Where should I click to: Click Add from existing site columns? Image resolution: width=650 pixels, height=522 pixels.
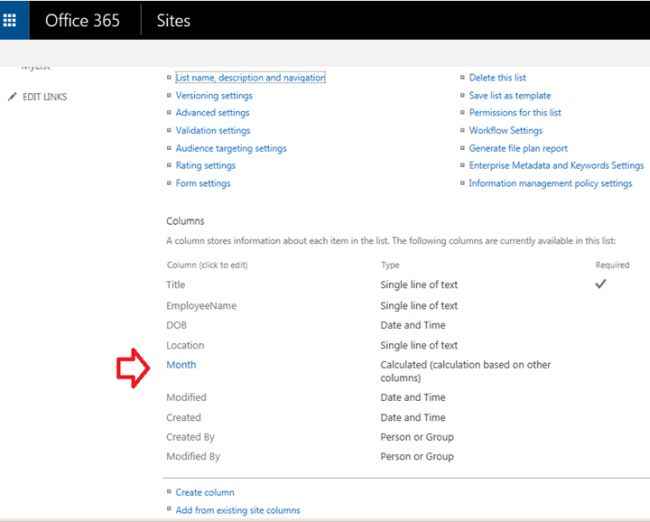click(x=238, y=510)
